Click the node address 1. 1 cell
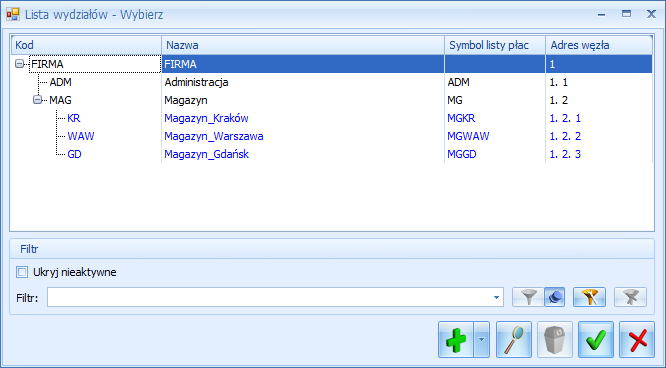Screen dimensions: 666x368 tap(599, 82)
